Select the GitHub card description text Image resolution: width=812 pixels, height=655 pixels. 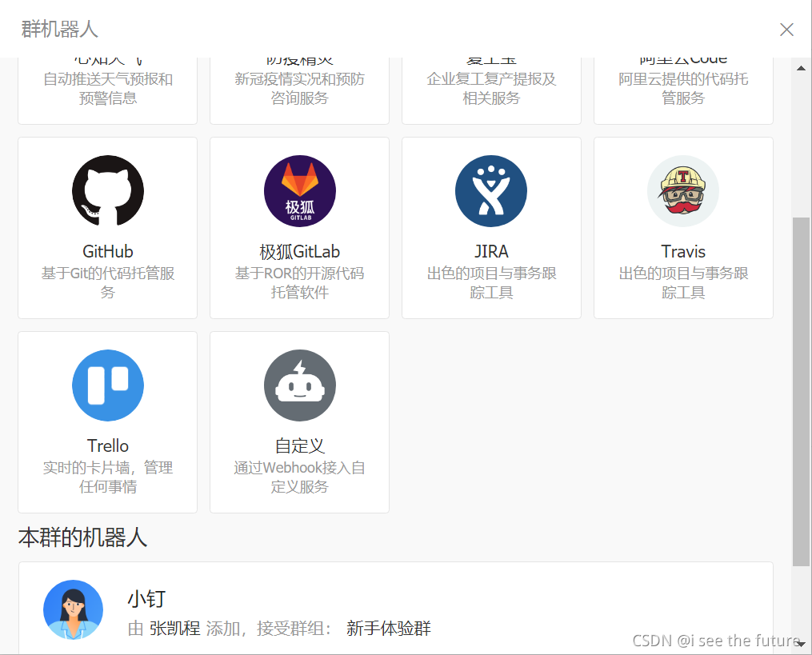click(x=107, y=282)
